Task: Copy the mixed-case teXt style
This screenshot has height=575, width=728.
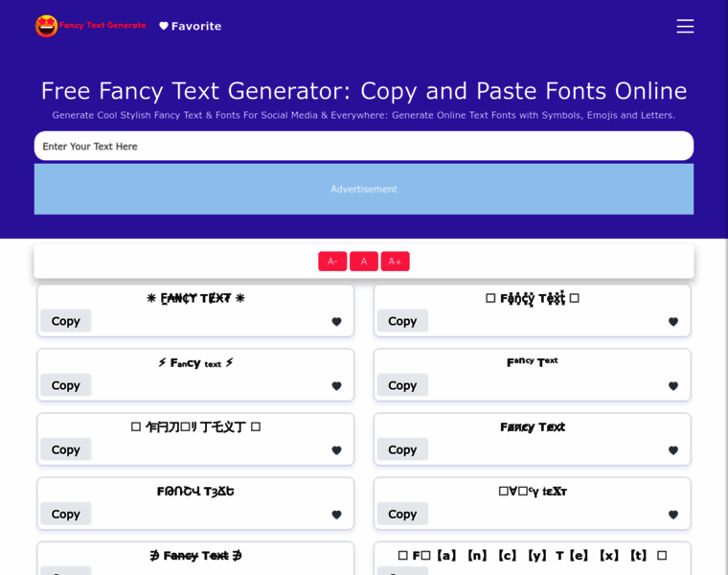Action: click(402, 514)
